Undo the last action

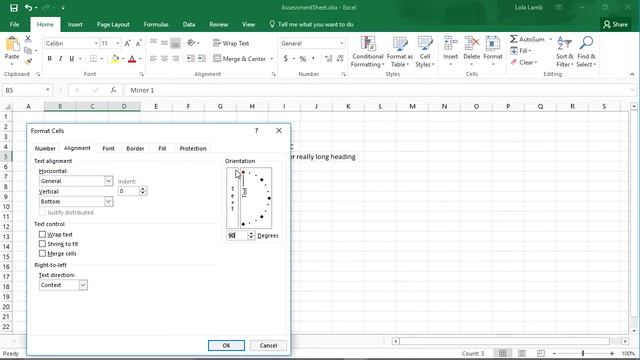(x=28, y=8)
